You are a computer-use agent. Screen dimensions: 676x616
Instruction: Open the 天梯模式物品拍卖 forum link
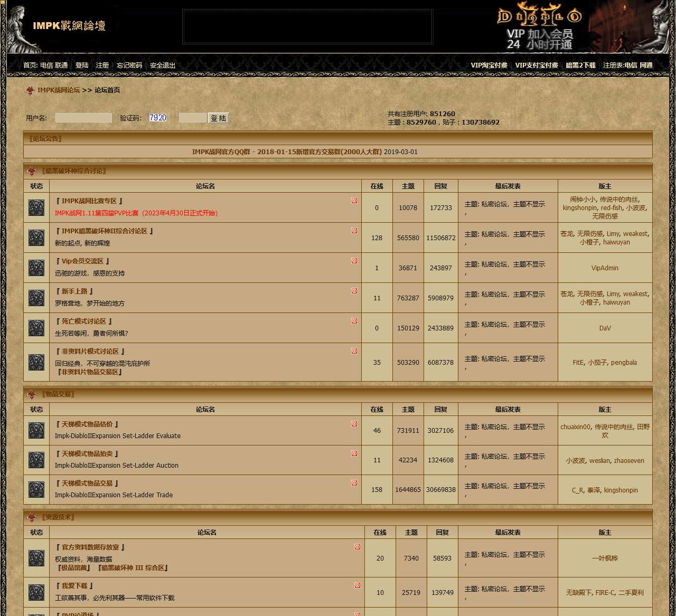coord(86,453)
